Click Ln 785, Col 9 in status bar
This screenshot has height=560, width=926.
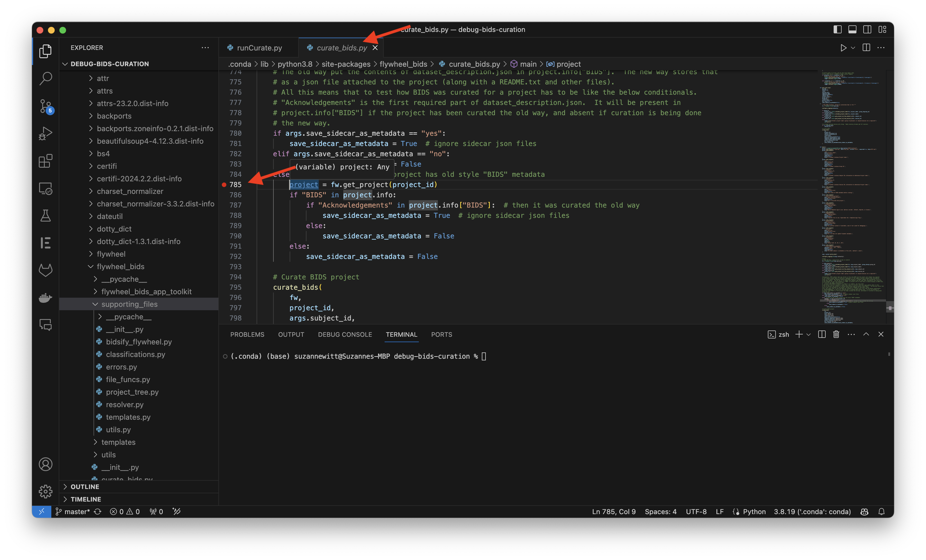point(614,512)
